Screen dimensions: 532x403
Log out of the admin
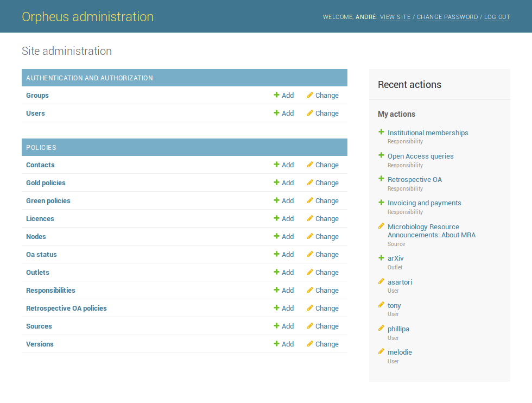[497, 17]
